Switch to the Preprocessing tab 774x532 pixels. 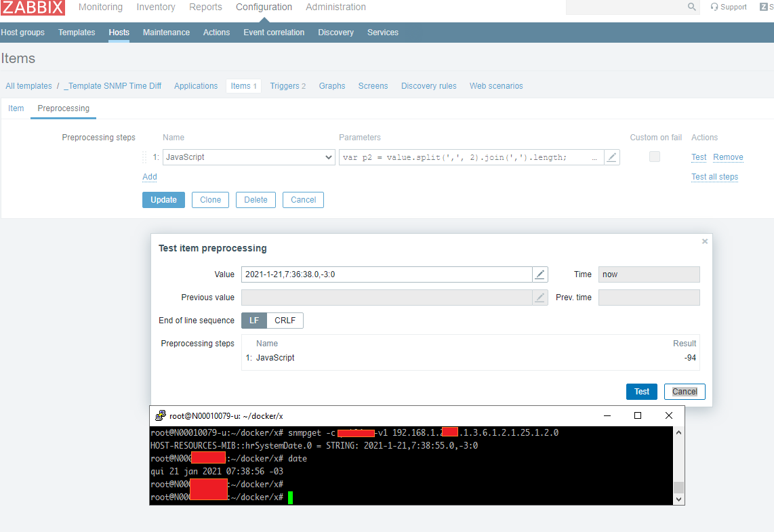63,108
